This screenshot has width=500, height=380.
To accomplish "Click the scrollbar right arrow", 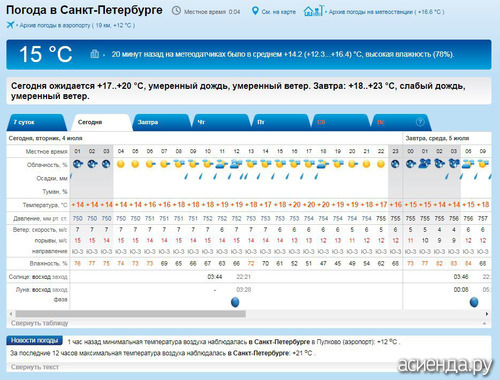I will 487,314.
